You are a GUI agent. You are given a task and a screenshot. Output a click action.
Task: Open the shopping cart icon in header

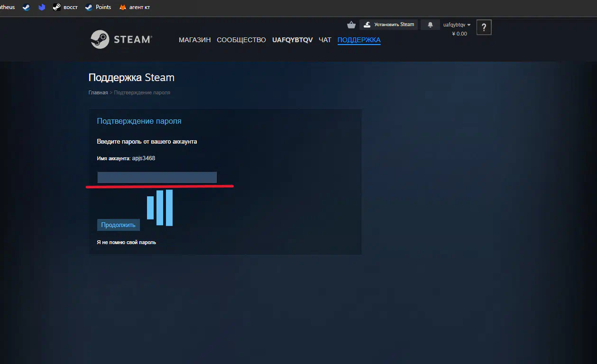tap(351, 25)
